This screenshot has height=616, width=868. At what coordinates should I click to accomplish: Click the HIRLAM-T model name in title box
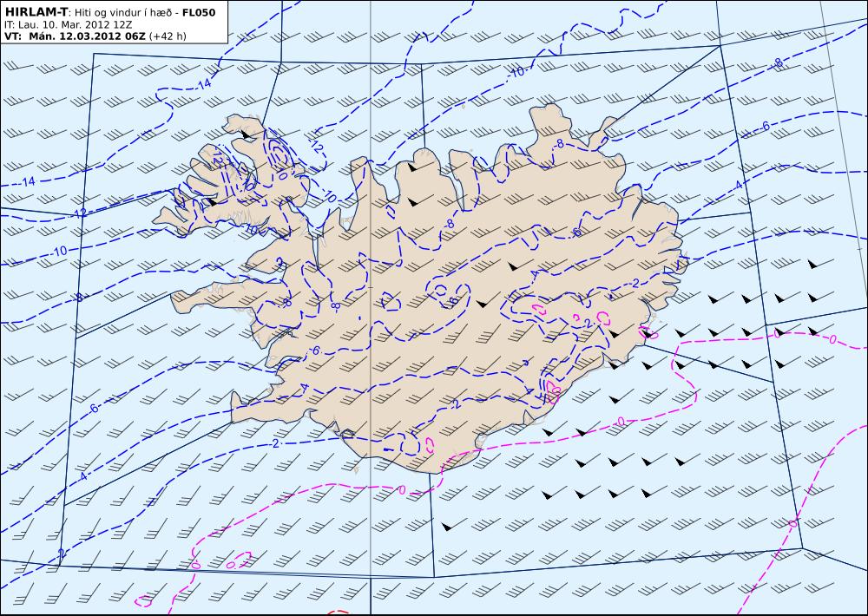pos(36,11)
